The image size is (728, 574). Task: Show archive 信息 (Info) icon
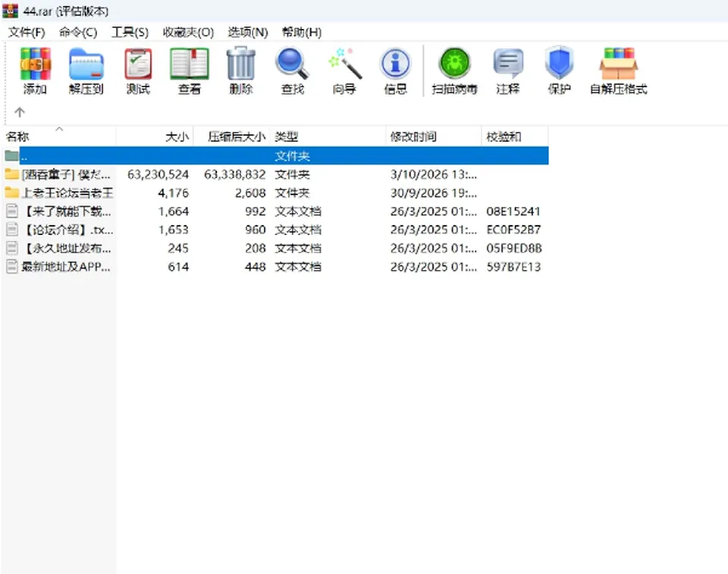396,71
